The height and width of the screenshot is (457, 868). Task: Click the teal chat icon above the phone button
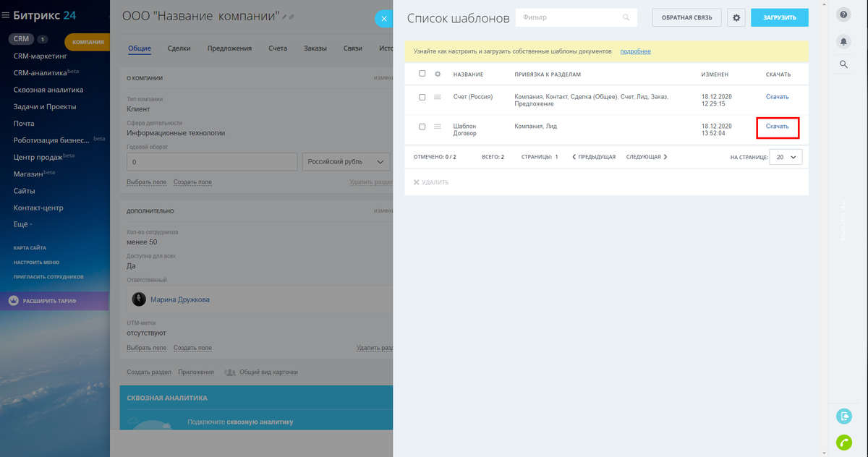[843, 416]
